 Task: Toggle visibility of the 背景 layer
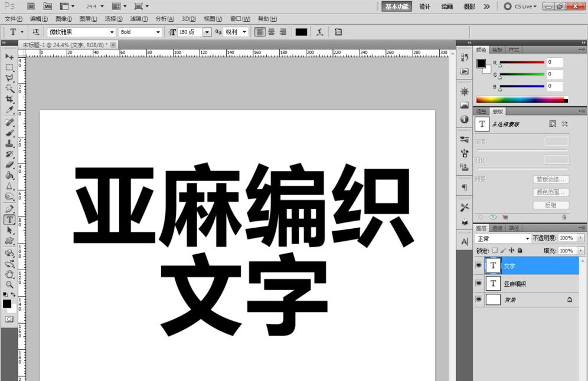[x=480, y=299]
